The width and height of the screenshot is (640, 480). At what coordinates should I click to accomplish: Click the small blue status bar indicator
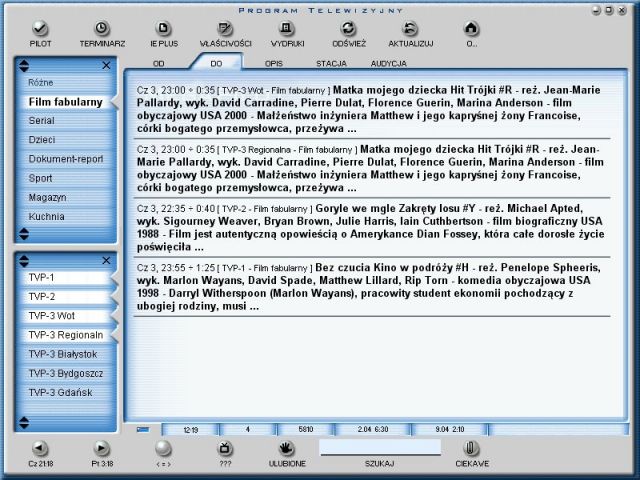[143, 429]
